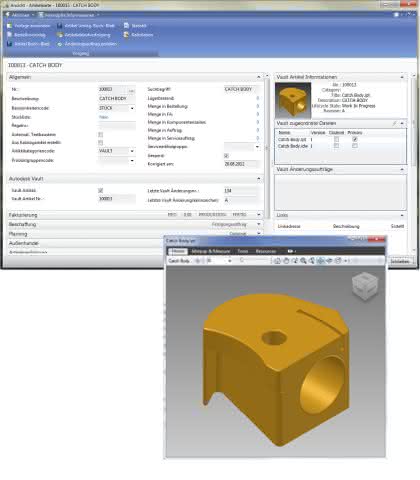The width and height of the screenshot is (420, 480).
Task: Click the Beschreibung field with CATCH BODY
Action: [117, 99]
